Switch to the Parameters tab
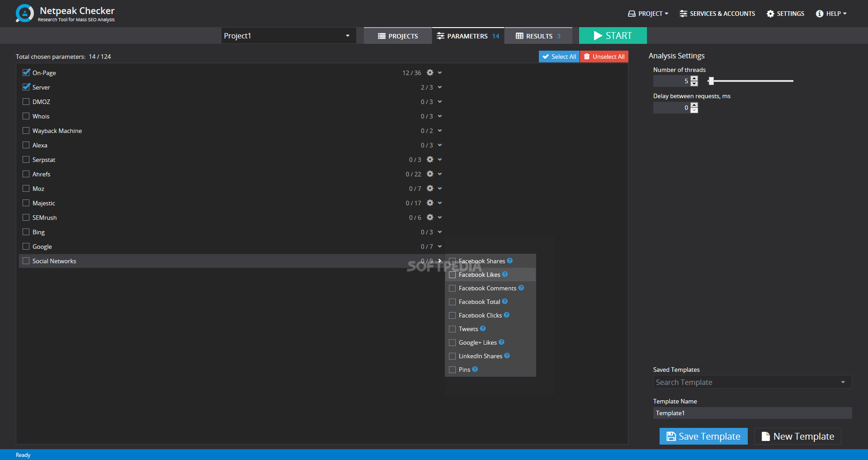The height and width of the screenshot is (460, 868). pos(468,36)
